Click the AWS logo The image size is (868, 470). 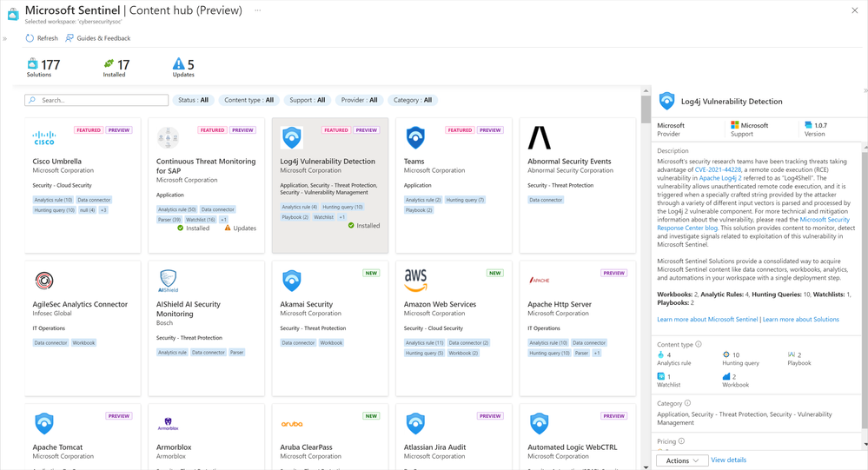[x=415, y=281]
